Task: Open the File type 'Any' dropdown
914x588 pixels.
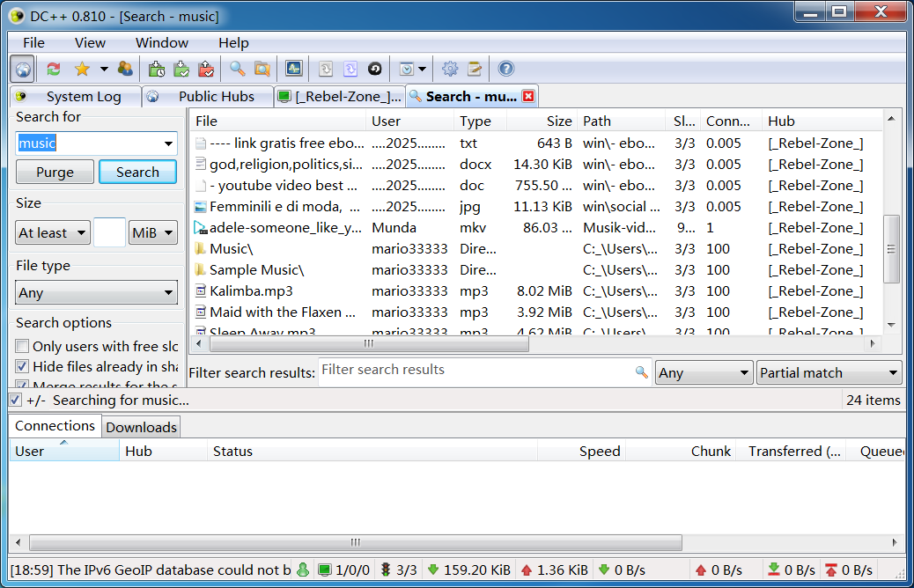Action: pos(97,293)
